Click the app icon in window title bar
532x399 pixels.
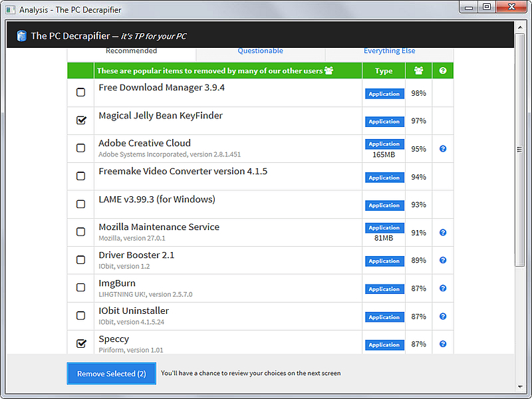click(10, 9)
